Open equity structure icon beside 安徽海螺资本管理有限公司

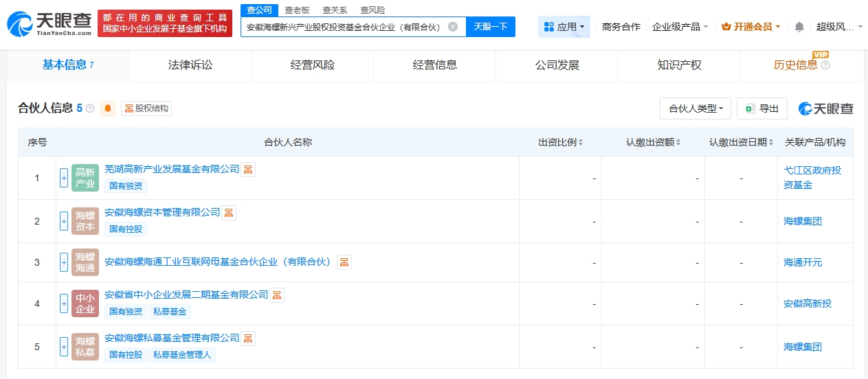tap(229, 212)
